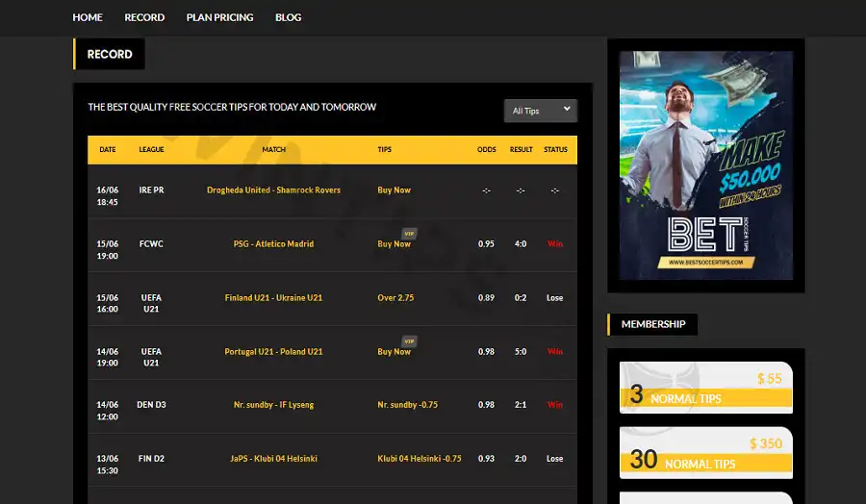Click the ODDS column header
The height and width of the screenshot is (504, 866).
pyautogui.click(x=487, y=150)
